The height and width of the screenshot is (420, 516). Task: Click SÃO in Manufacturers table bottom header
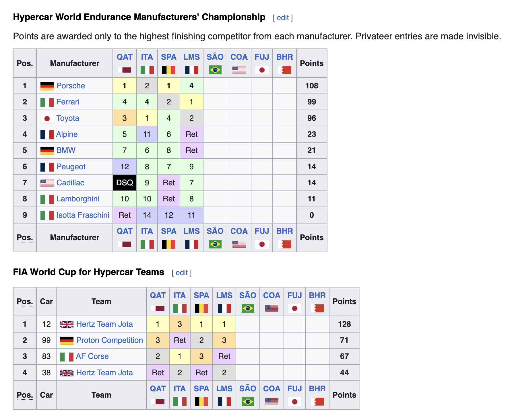tap(215, 231)
